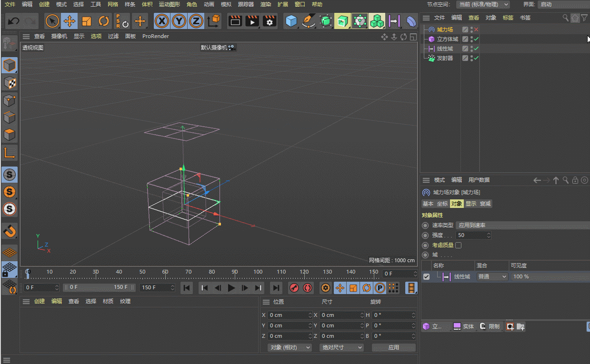The height and width of the screenshot is (364, 590).
Task: Toggle the Y axis lock
Action: [x=179, y=21]
